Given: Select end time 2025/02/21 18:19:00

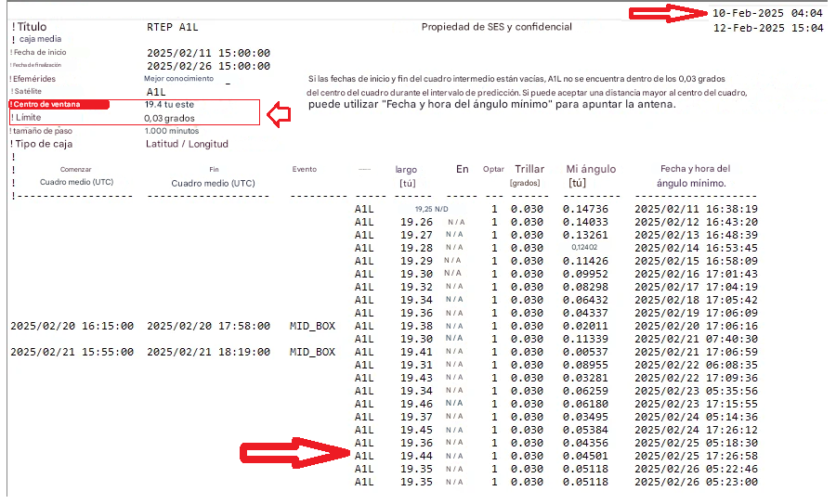Looking at the screenshot, I should tap(208, 352).
